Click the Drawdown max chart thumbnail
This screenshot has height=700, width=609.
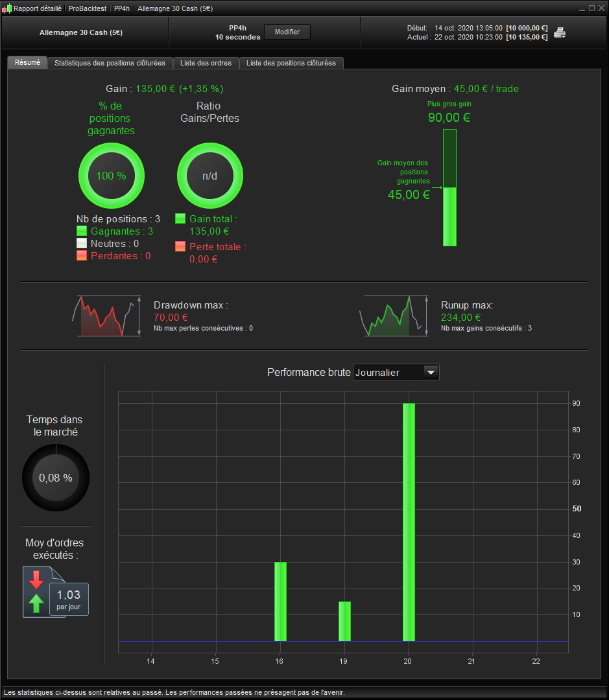(x=106, y=316)
